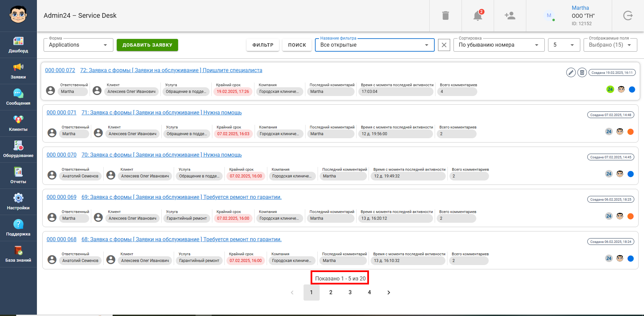Delete ticket 000 000 072 with the trash icon
644x316 pixels.
pos(582,72)
